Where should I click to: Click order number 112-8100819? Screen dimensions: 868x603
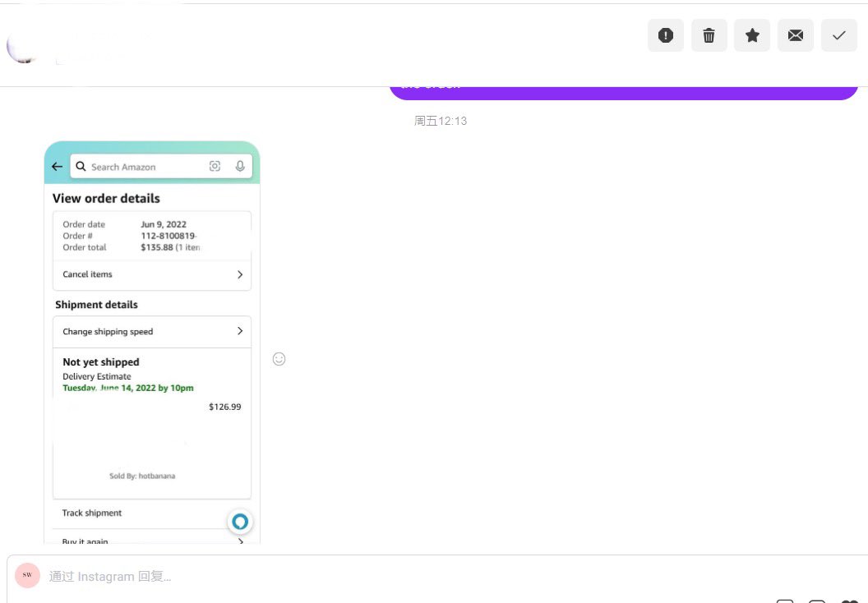pyautogui.click(x=169, y=236)
